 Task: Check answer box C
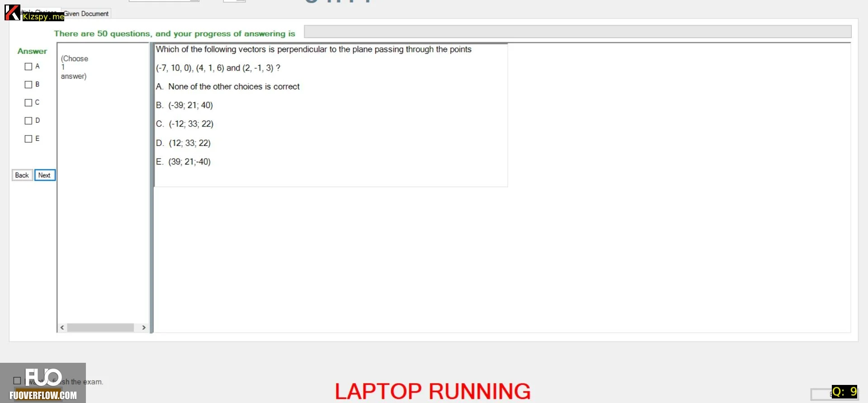pos(28,103)
